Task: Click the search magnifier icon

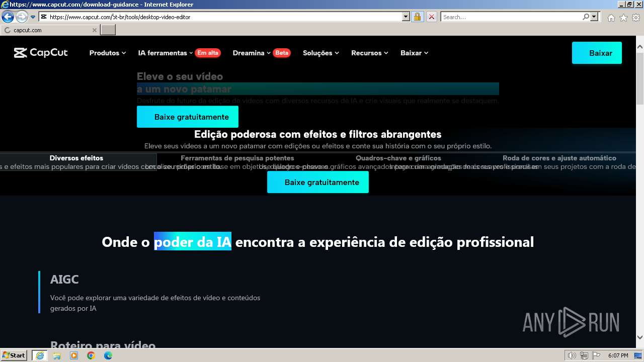Action: (x=586, y=17)
